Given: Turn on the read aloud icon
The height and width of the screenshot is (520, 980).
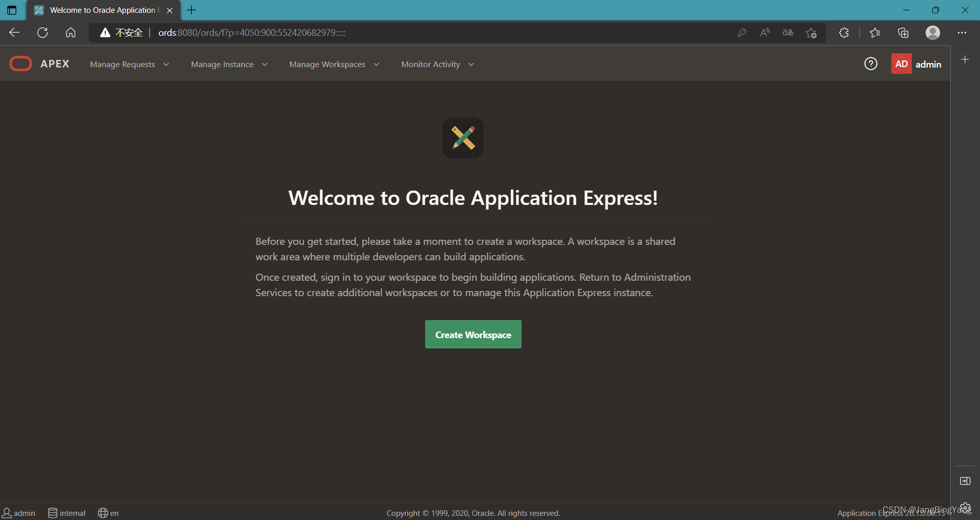Looking at the screenshot, I should point(765,33).
